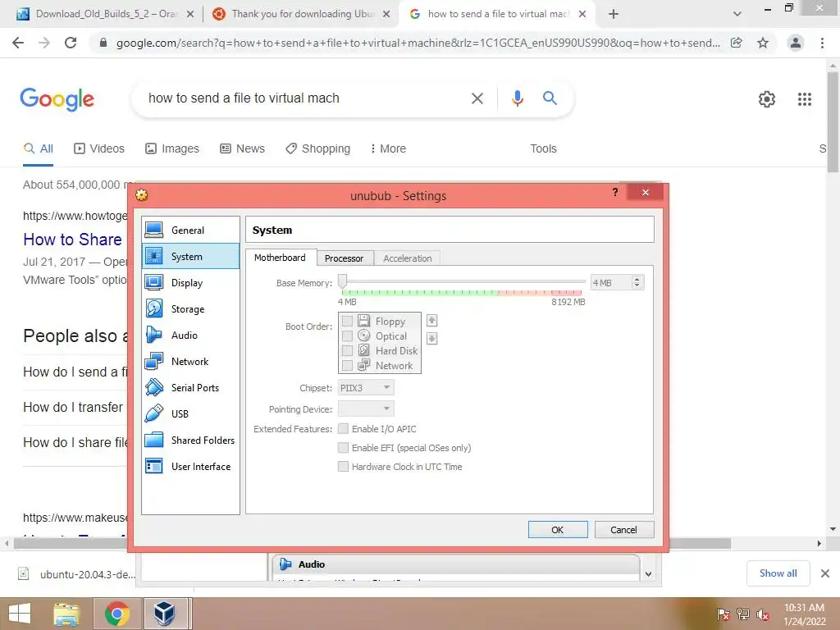Click Chrome vertical scrollbar thumb

pyautogui.click(x=833, y=121)
